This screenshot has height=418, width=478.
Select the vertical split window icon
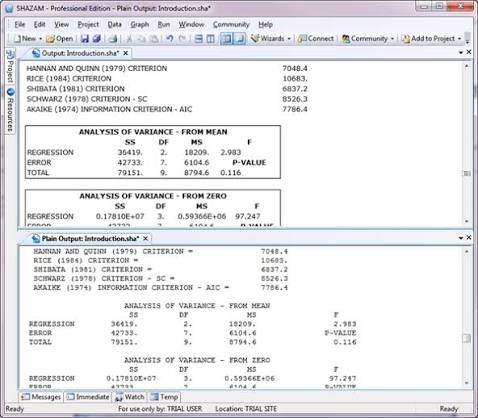pos(210,39)
